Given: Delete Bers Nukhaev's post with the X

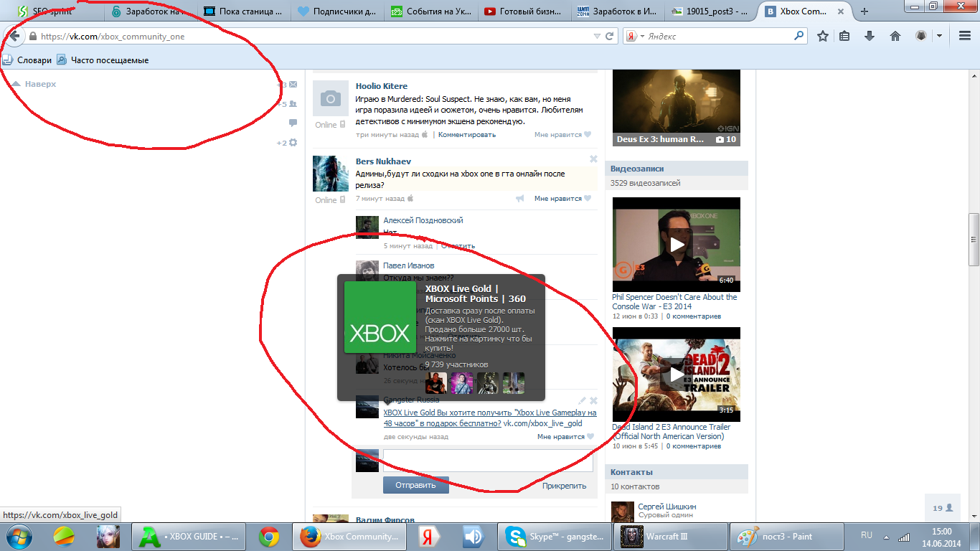Looking at the screenshot, I should click(593, 159).
